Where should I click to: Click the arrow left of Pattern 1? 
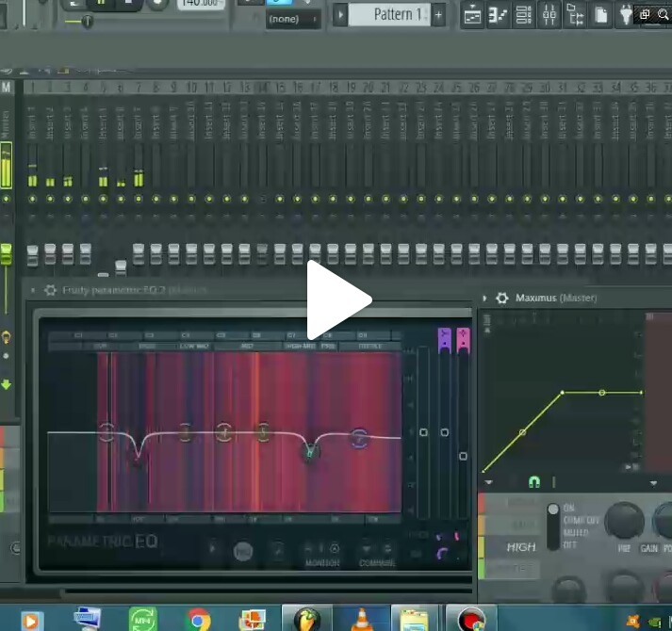[340, 15]
